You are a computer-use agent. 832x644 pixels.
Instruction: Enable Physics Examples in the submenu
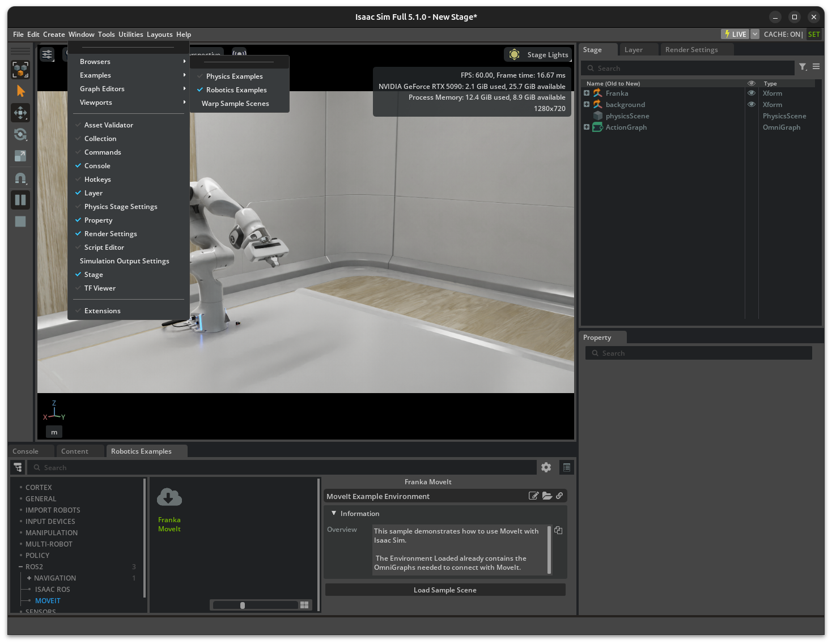(234, 76)
